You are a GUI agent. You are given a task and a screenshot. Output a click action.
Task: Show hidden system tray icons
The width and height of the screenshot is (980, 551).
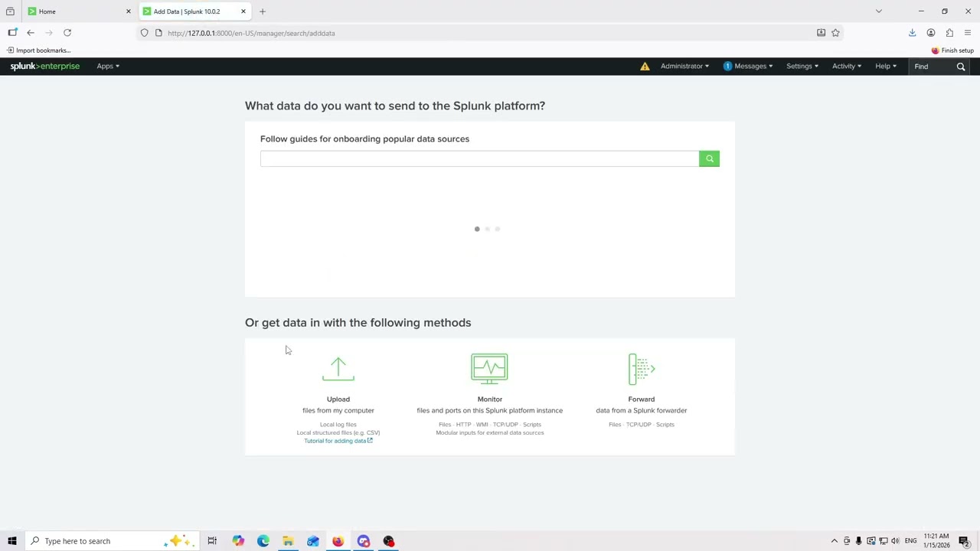pyautogui.click(x=835, y=541)
